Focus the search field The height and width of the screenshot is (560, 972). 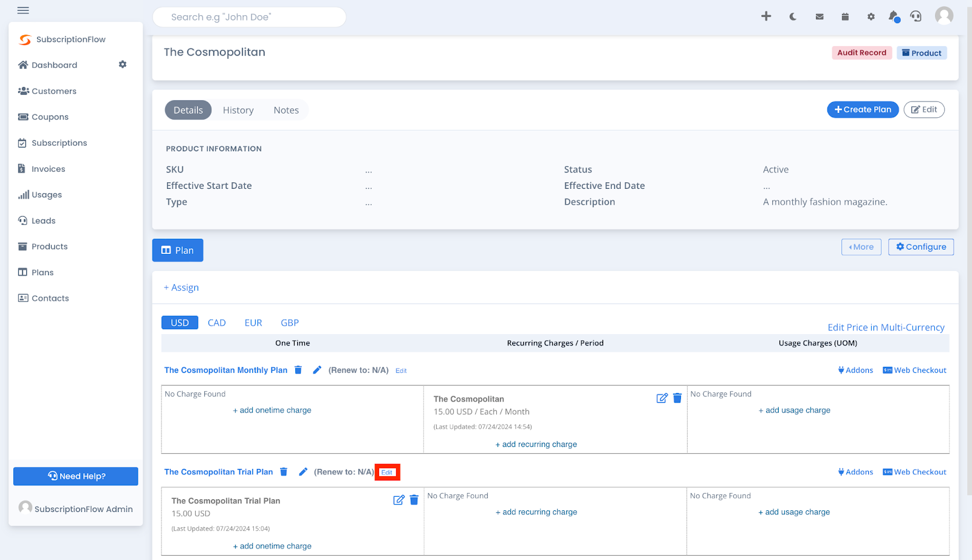coord(249,17)
